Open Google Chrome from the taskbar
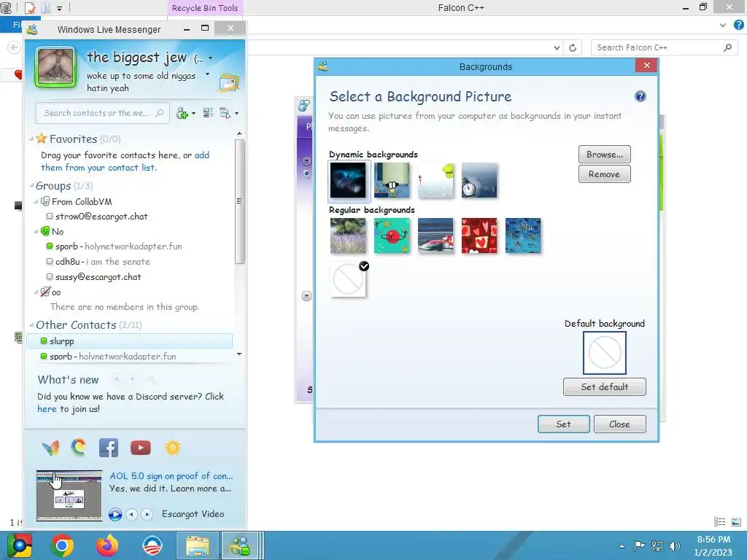Screen dimensions: 747x560 coord(62,545)
